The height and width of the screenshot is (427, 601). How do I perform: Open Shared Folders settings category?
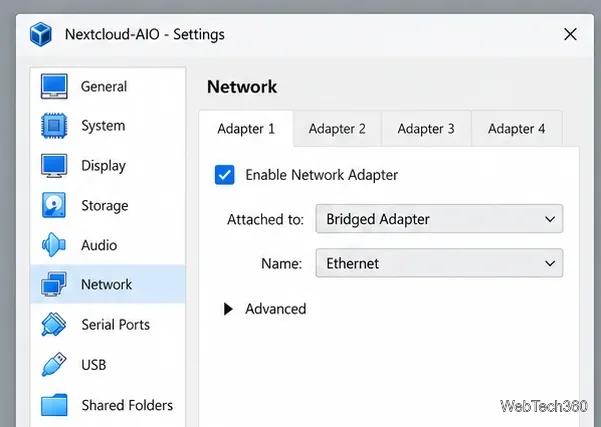[x=108, y=405]
